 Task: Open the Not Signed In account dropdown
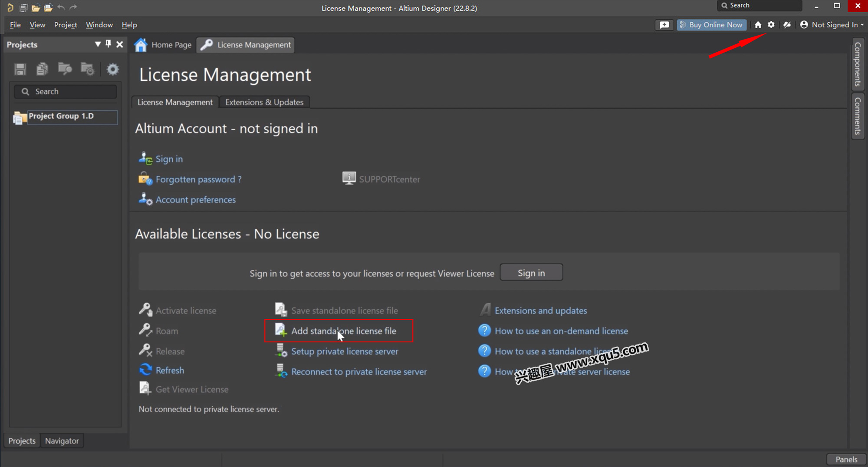click(831, 25)
